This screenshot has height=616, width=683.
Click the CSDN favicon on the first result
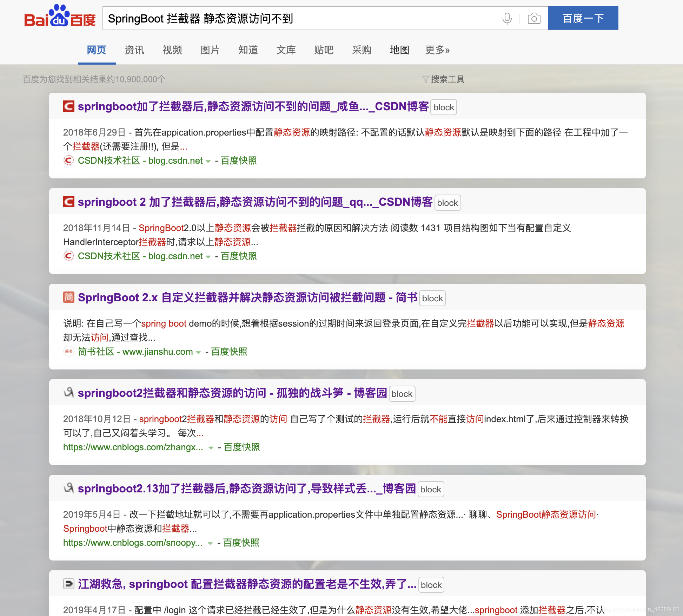(x=69, y=106)
